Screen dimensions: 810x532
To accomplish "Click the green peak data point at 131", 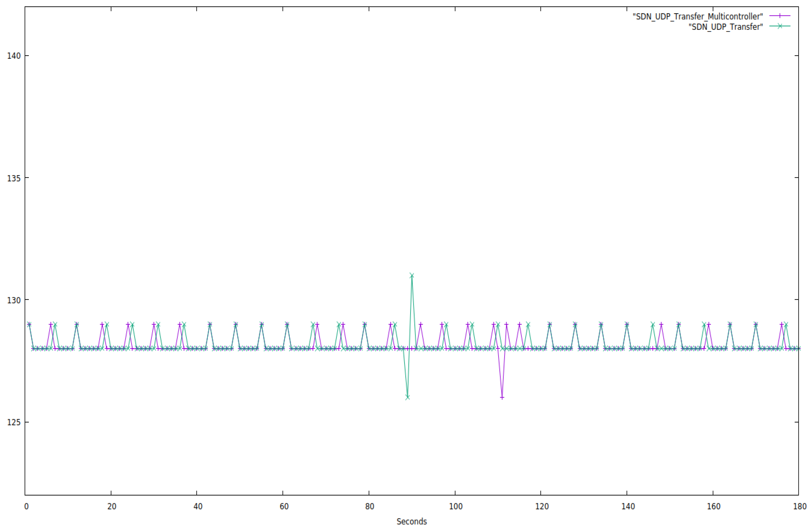I will click(412, 275).
